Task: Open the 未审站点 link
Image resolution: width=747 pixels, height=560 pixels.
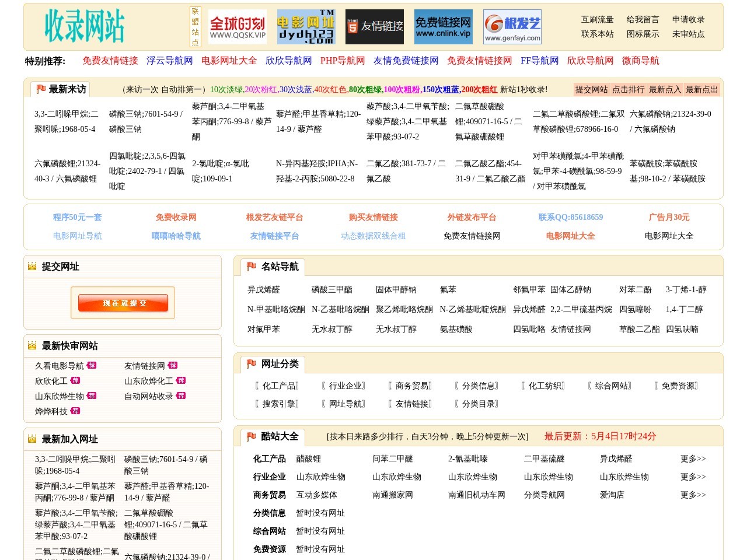Action: tap(689, 34)
